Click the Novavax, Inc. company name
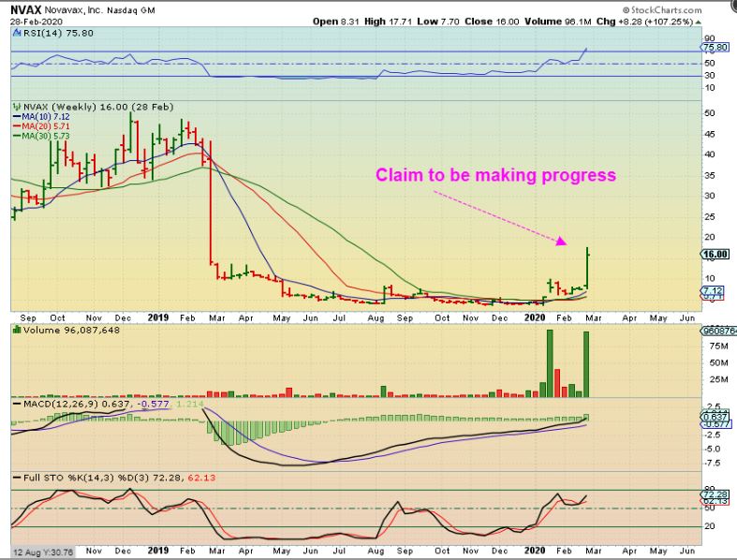 click(73, 10)
